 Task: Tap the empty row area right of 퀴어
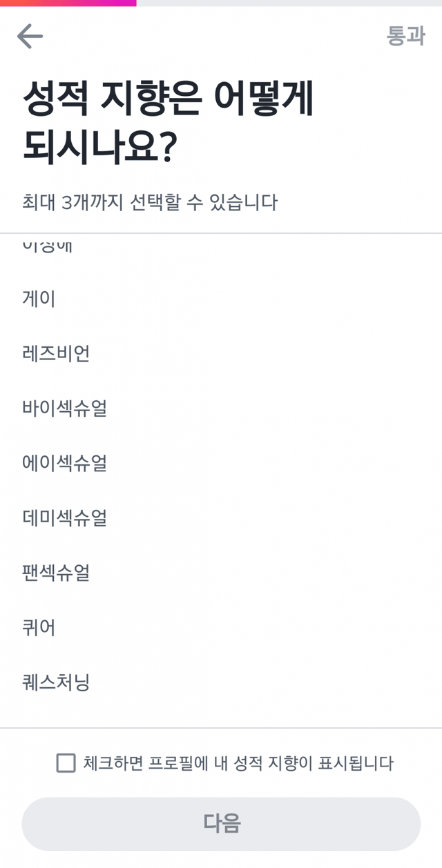(x=276, y=628)
